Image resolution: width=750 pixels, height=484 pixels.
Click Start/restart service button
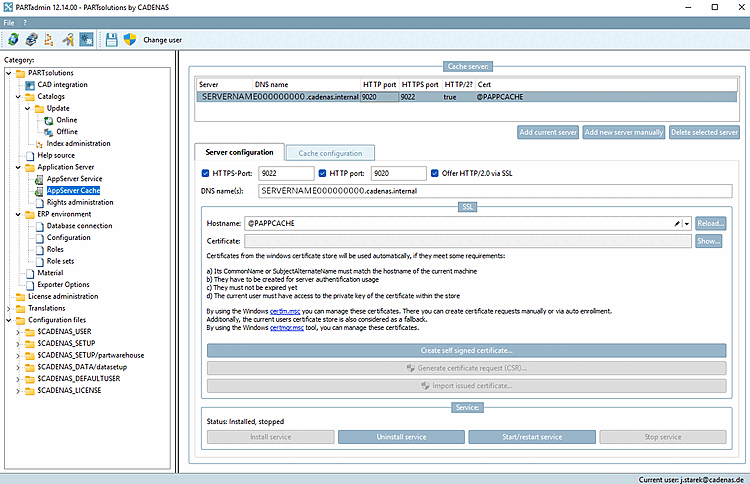(532, 437)
